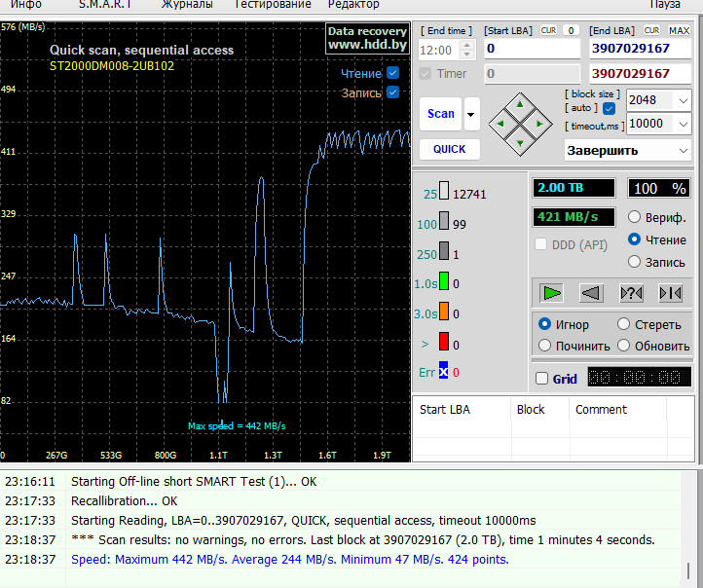Select the Игнор radio button
Viewport: 703px width, 588px height.
(544, 323)
